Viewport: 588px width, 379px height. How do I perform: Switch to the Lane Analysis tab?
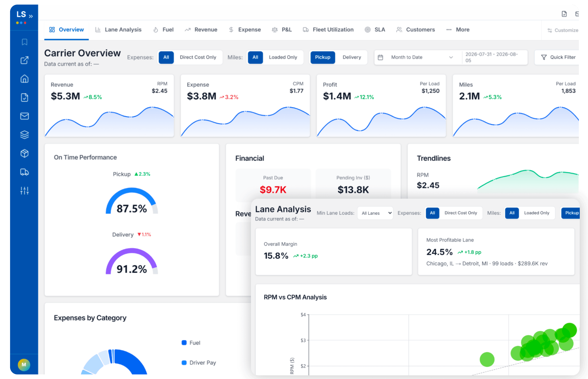point(118,30)
